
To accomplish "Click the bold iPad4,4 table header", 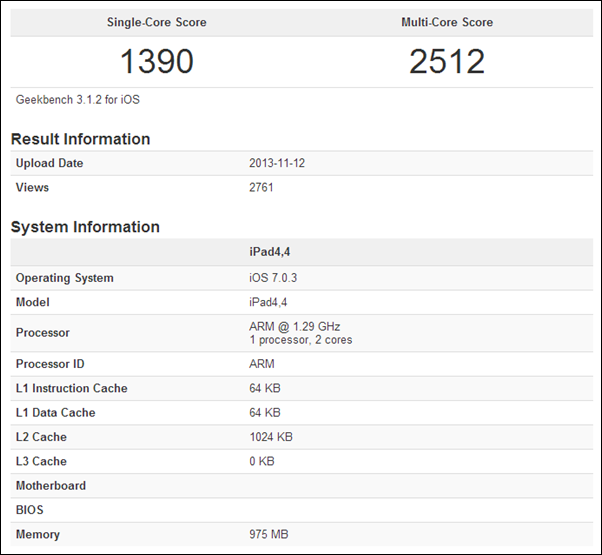I will point(270,252).
